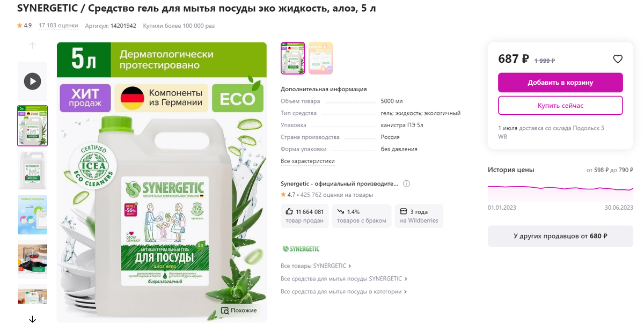Select the green aloe product variant
The height and width of the screenshot is (332, 644).
point(293,58)
